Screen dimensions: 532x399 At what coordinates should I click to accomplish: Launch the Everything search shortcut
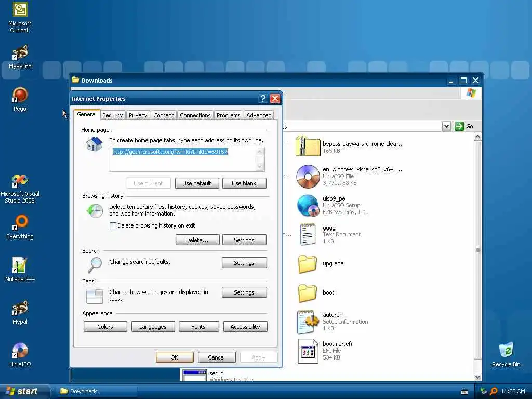pyautogui.click(x=20, y=227)
